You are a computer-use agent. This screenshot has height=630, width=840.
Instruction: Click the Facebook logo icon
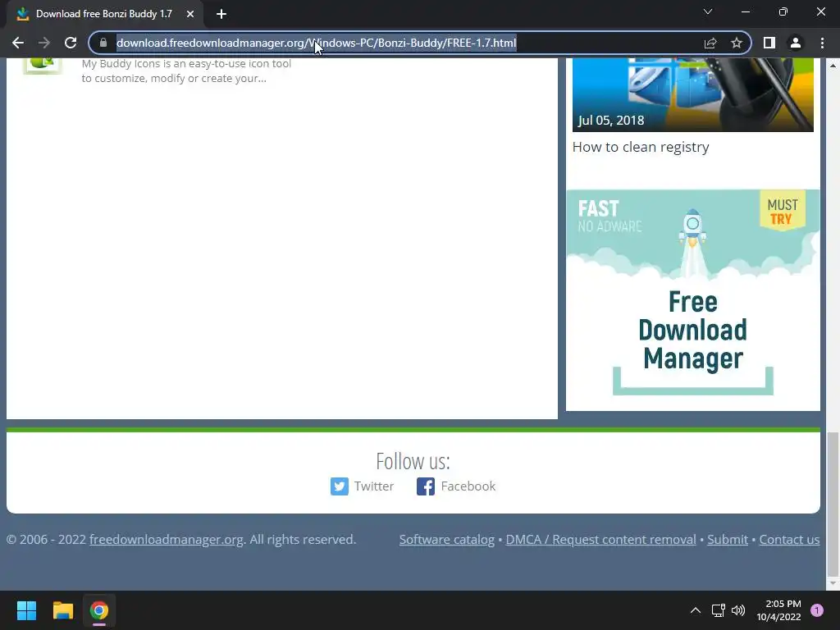pos(426,486)
